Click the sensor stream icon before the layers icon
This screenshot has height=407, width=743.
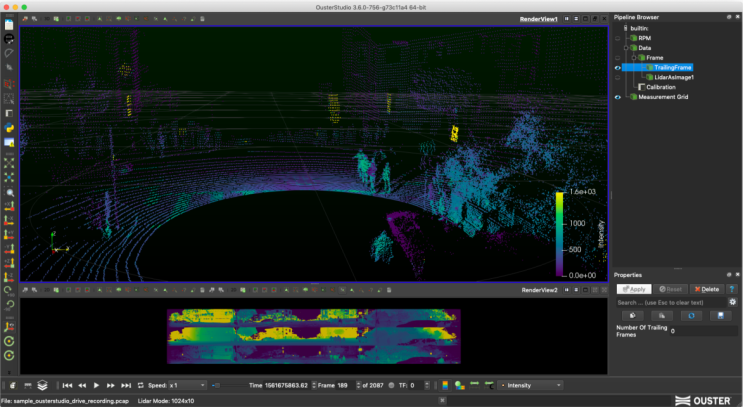tap(28, 386)
